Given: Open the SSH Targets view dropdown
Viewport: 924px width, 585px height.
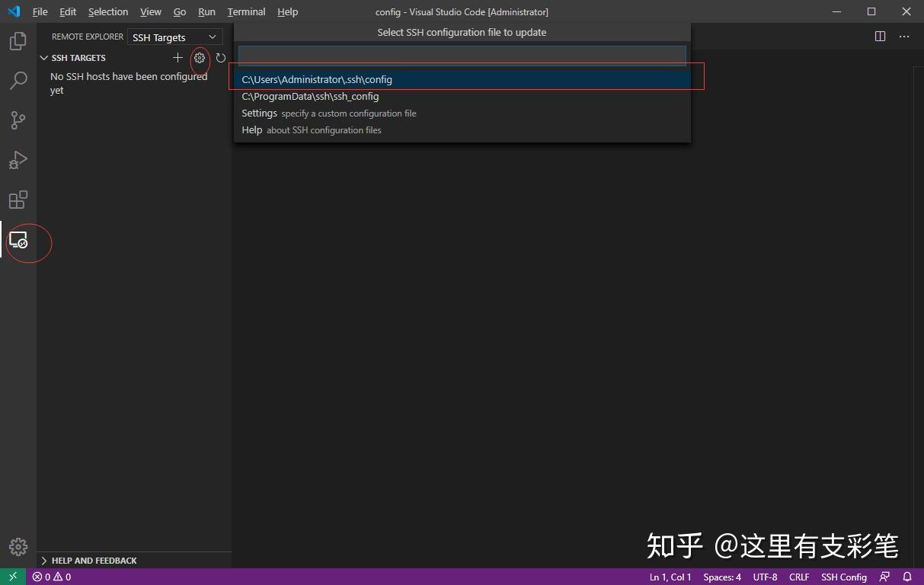Looking at the screenshot, I should click(174, 37).
